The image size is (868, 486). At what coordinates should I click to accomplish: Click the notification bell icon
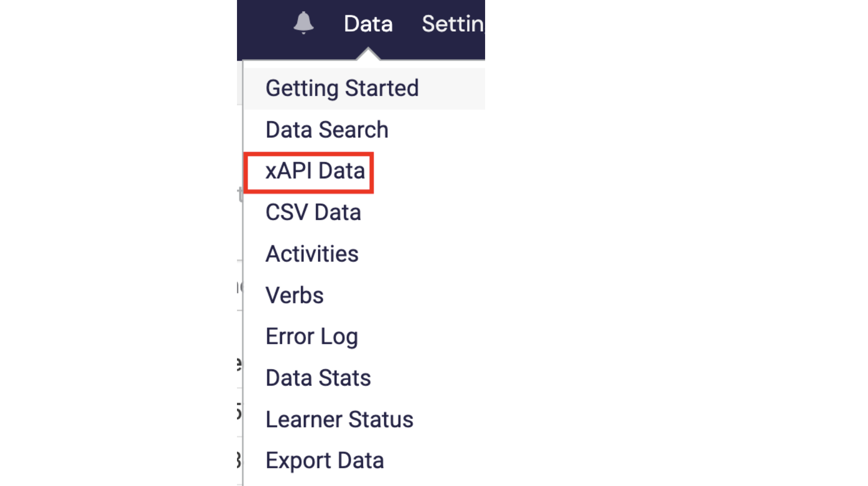[303, 23]
